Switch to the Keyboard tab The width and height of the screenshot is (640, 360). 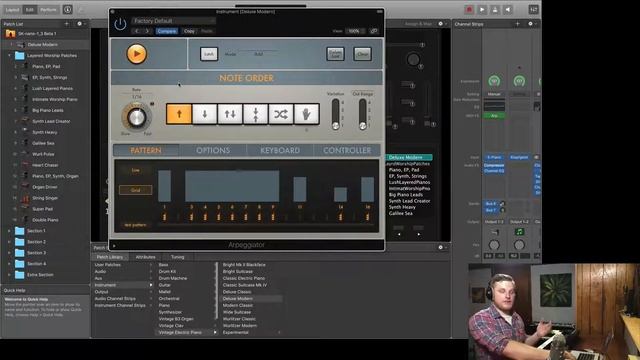coord(280,150)
